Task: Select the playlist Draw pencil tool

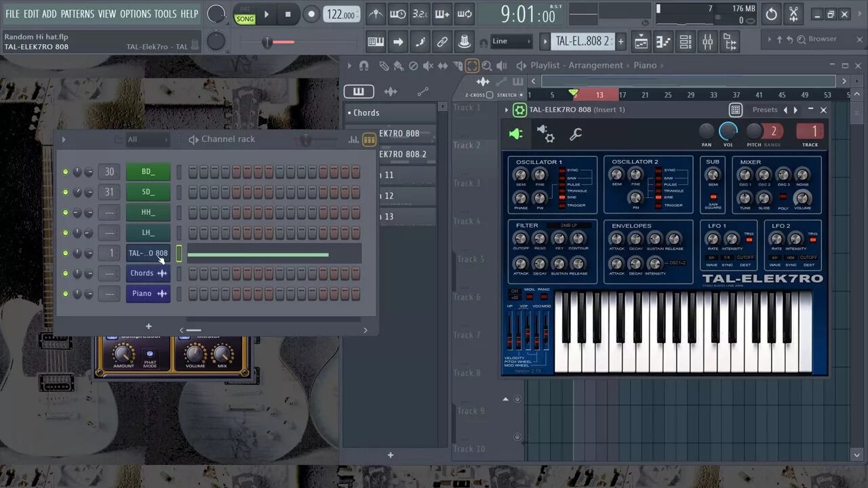Action: point(384,66)
